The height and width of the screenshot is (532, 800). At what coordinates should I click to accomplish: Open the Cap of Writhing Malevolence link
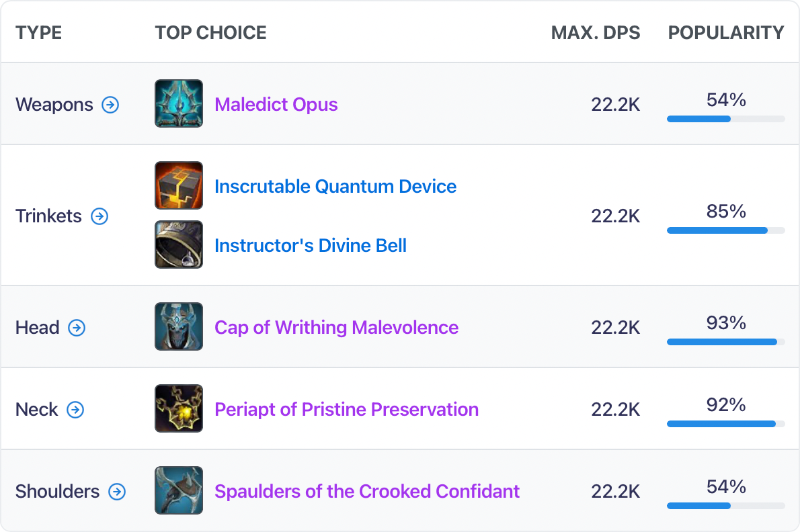coord(336,328)
